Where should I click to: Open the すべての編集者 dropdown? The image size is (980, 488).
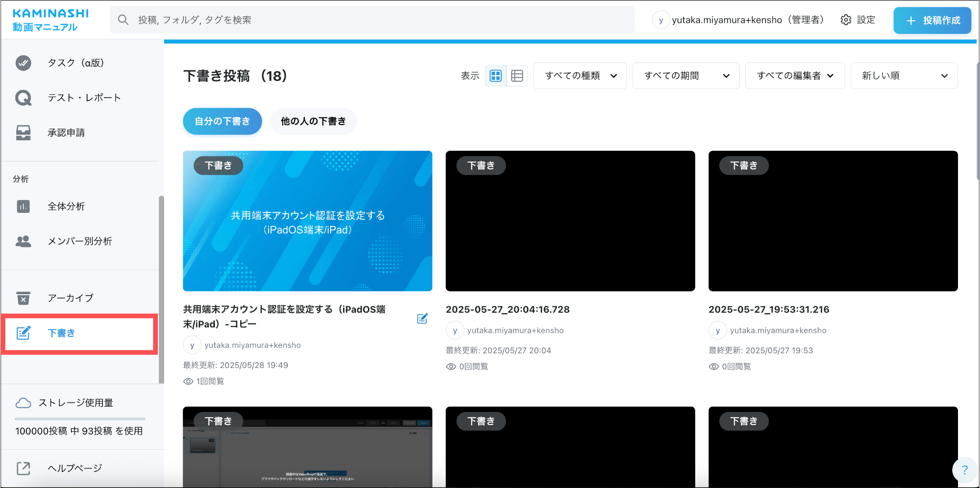point(795,76)
